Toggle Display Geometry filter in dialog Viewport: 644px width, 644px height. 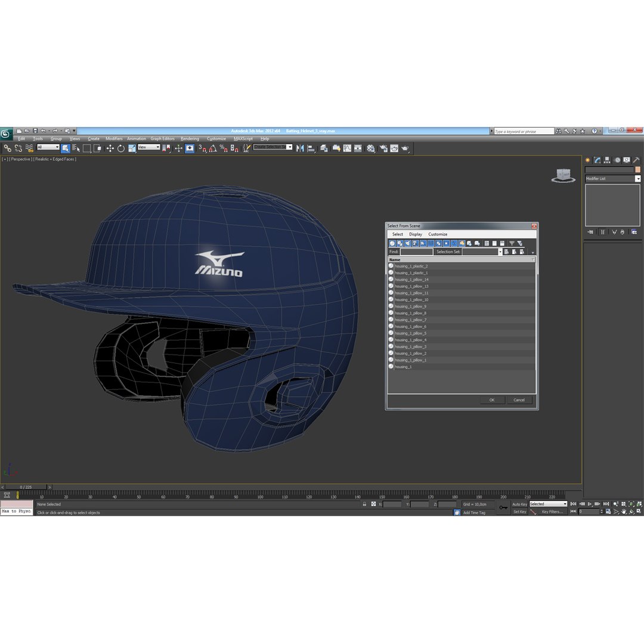(x=392, y=243)
